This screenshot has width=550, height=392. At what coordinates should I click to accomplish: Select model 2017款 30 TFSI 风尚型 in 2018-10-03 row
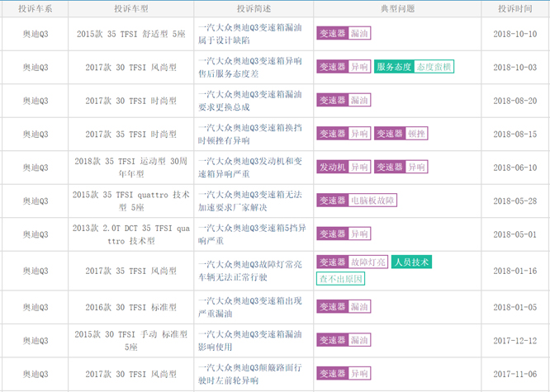coord(130,68)
